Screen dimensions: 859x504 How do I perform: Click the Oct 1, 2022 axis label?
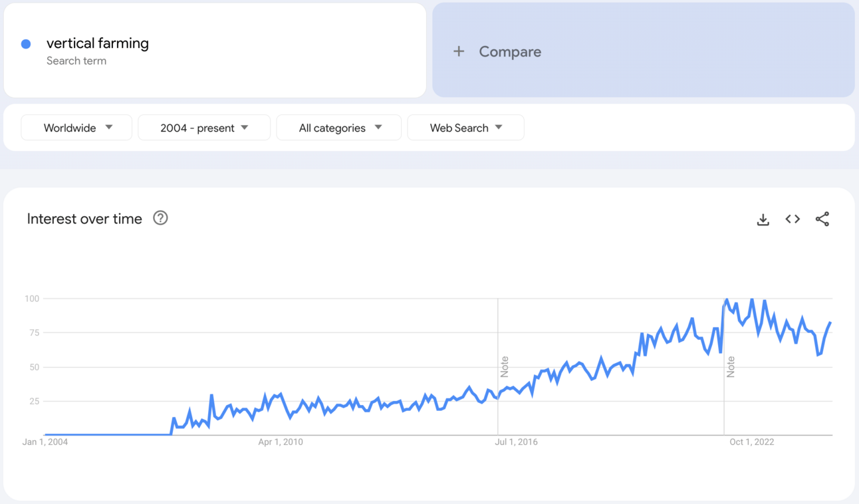pyautogui.click(x=751, y=441)
